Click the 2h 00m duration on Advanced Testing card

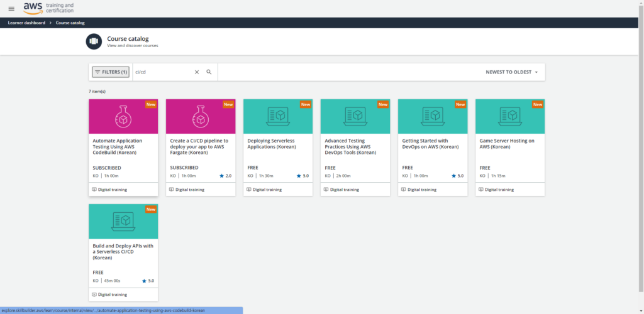343,176
